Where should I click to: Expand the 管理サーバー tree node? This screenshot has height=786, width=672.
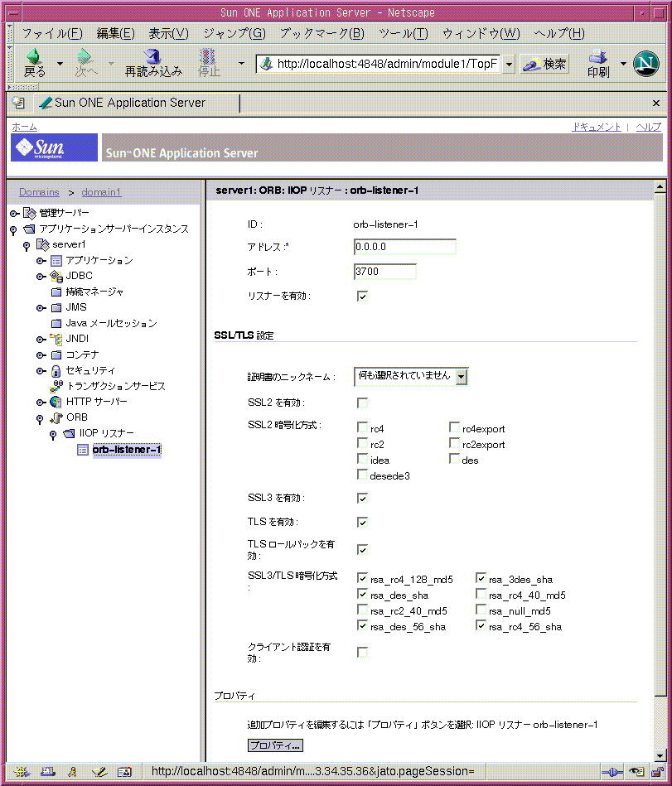pos(15,214)
